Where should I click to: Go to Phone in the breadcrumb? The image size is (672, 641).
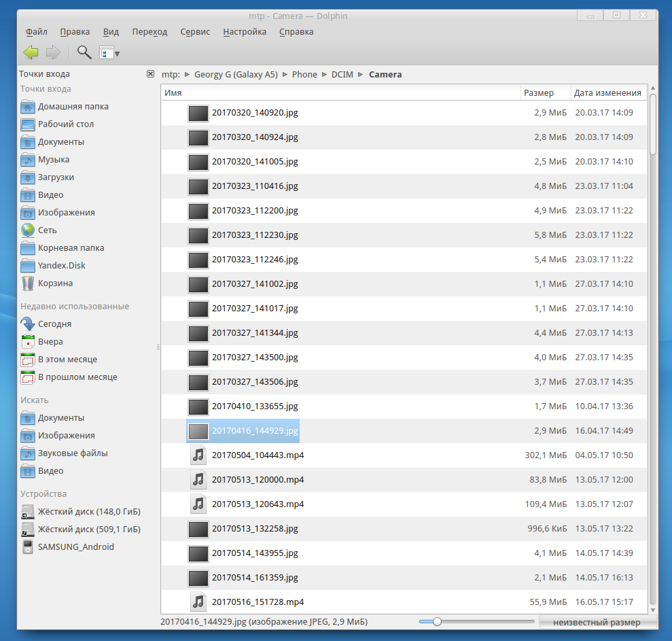point(304,75)
